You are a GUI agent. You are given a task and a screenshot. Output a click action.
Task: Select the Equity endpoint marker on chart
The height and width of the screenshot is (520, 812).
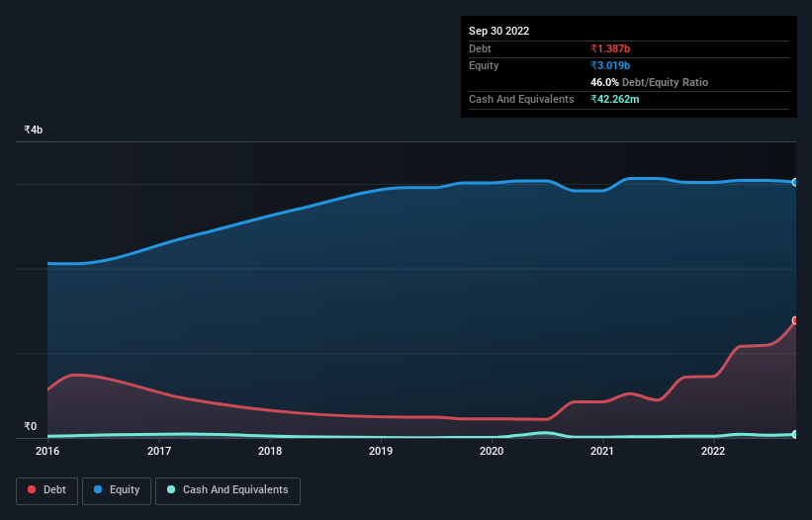click(x=795, y=182)
